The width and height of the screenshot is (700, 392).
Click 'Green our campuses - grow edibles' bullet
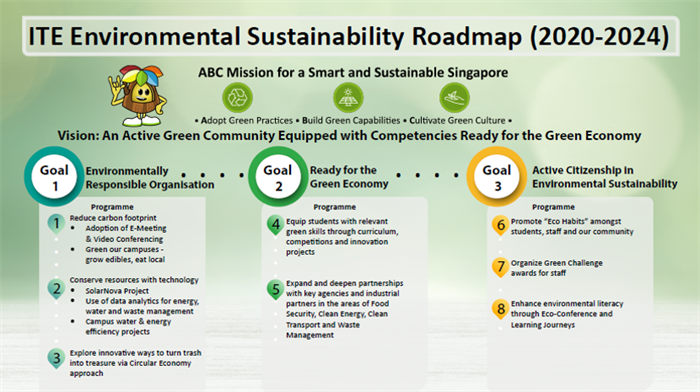(125, 254)
